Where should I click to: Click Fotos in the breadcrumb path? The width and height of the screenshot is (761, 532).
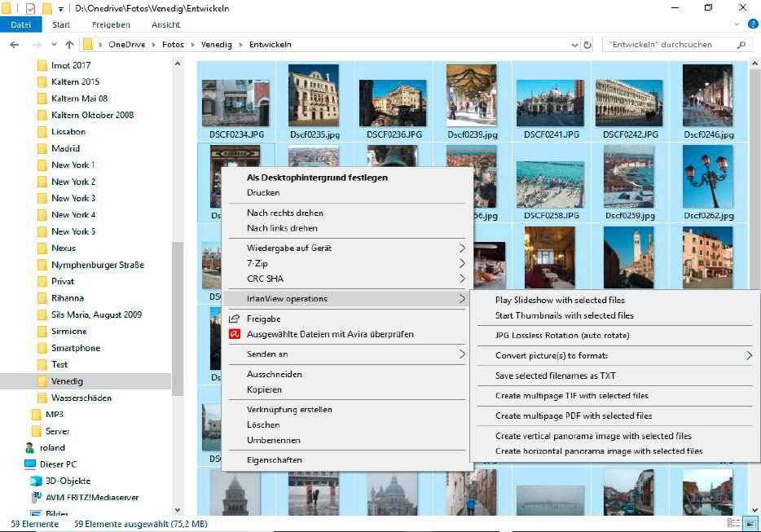[173, 44]
